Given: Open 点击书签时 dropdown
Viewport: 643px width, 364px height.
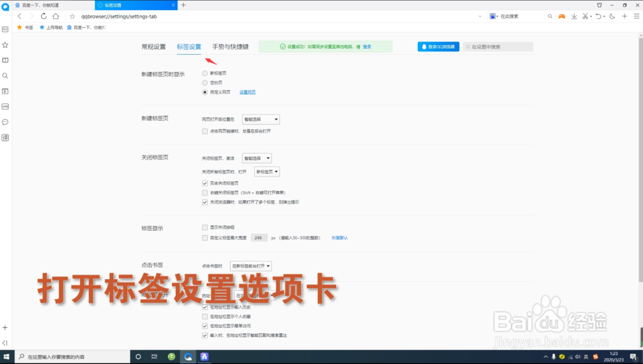Looking at the screenshot, I should tap(251, 266).
